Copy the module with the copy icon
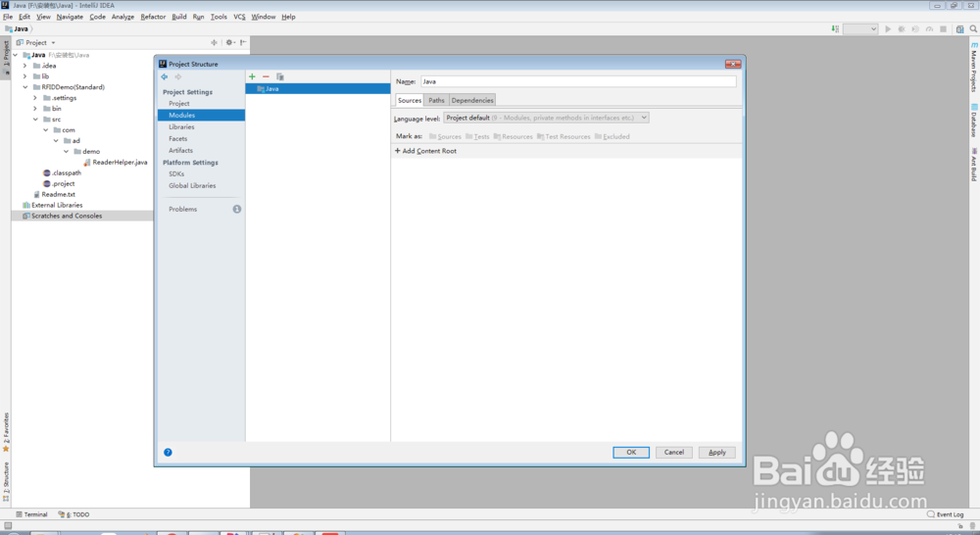 280,76
